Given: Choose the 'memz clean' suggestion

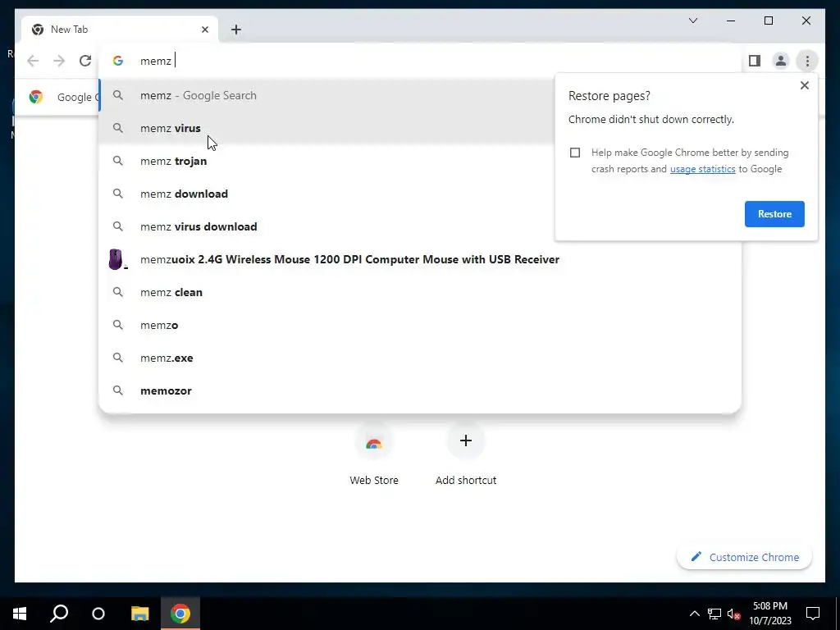Looking at the screenshot, I should (x=420, y=292).
